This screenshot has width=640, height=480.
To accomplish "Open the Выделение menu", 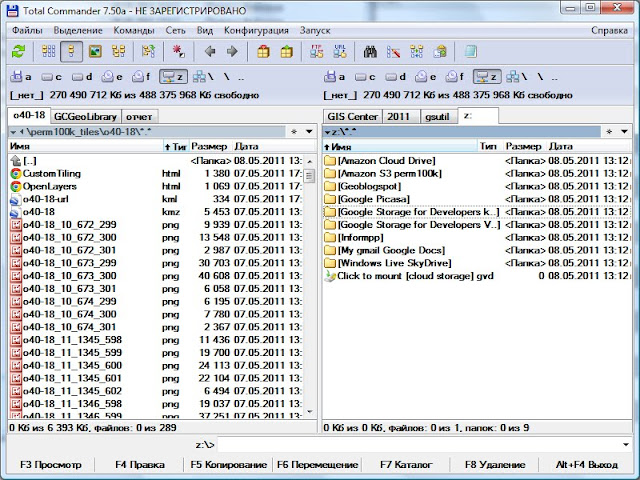I will point(78,31).
